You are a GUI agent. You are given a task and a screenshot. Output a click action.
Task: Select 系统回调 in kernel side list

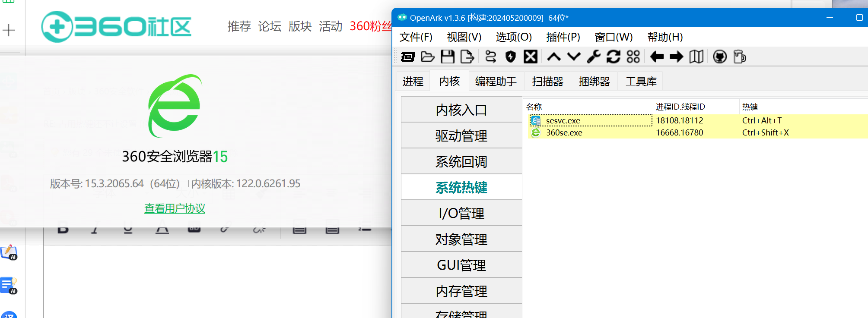click(461, 161)
